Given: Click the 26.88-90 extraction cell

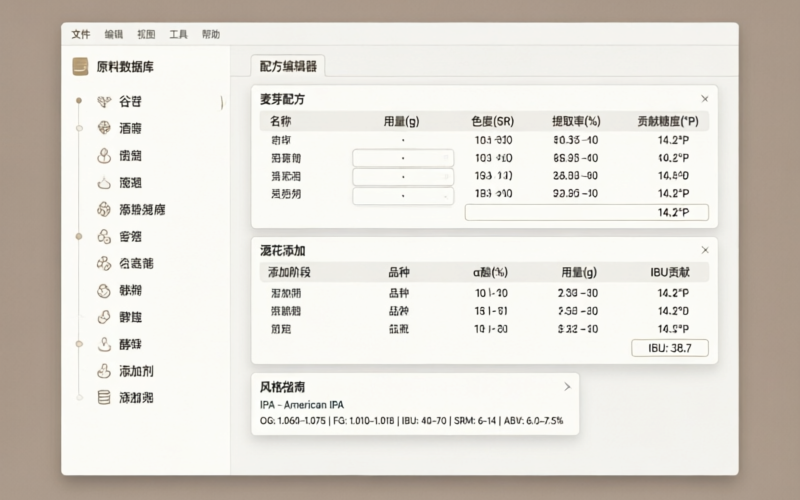Looking at the screenshot, I should [576, 176].
